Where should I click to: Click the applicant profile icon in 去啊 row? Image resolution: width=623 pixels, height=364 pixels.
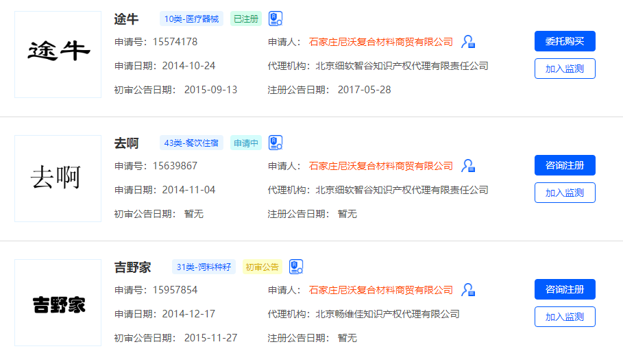[x=468, y=166]
